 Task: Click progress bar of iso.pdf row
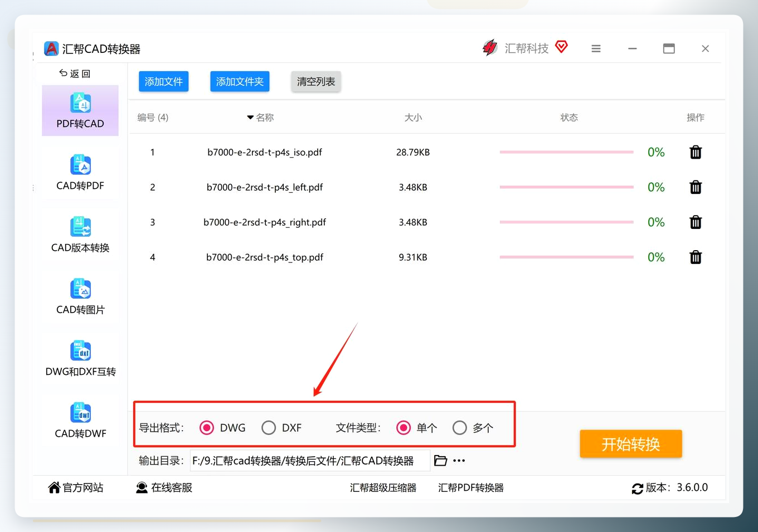click(567, 152)
